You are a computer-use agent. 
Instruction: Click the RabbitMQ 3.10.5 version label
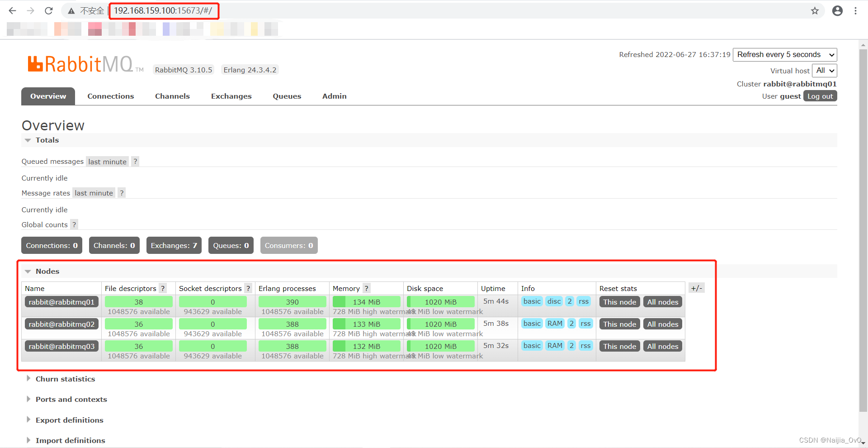coord(183,70)
